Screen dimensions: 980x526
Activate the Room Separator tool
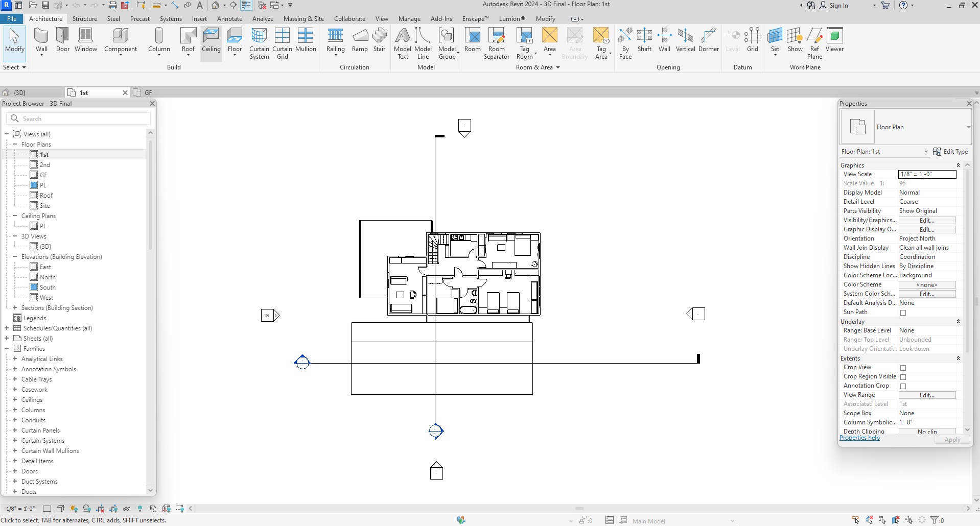pos(497,43)
